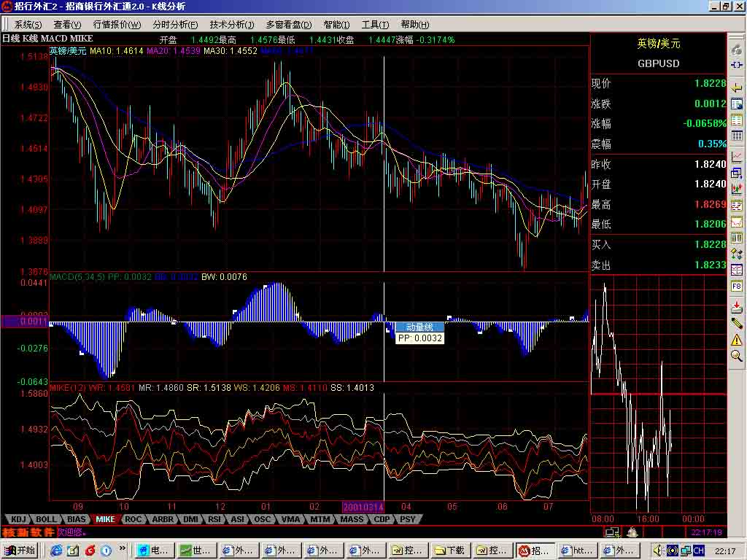Open the 系统(S) menu
The height and width of the screenshot is (560, 747).
pos(28,24)
